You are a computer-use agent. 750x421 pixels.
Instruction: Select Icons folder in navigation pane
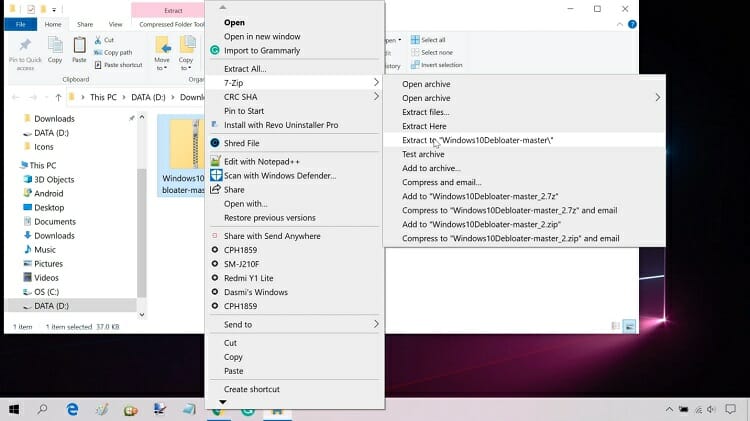[x=44, y=147]
